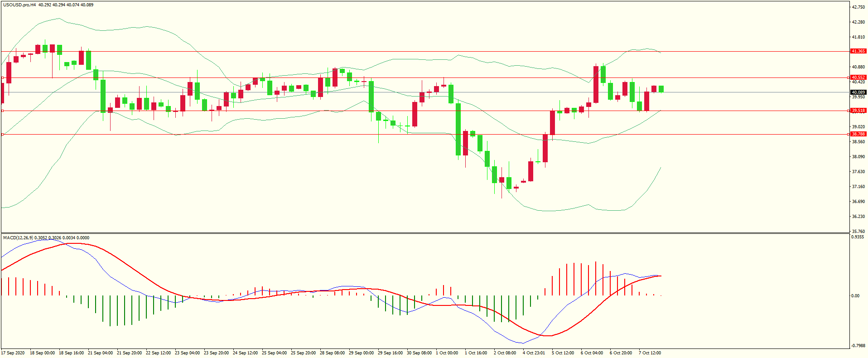Click the 1 Oct 16:00 time label
The width and height of the screenshot is (868, 358).
pyautogui.click(x=476, y=353)
